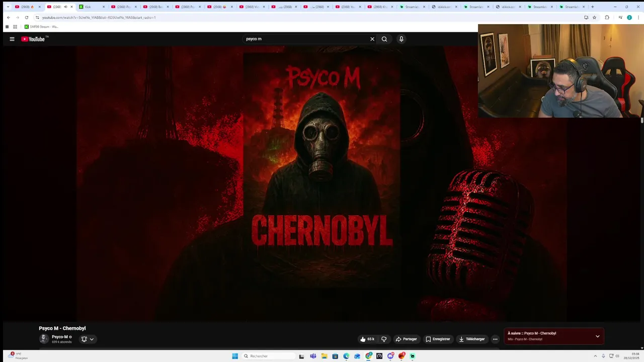Focus the taskbar Rechercher search box
Screen dimensions: 644x362
point(268,356)
